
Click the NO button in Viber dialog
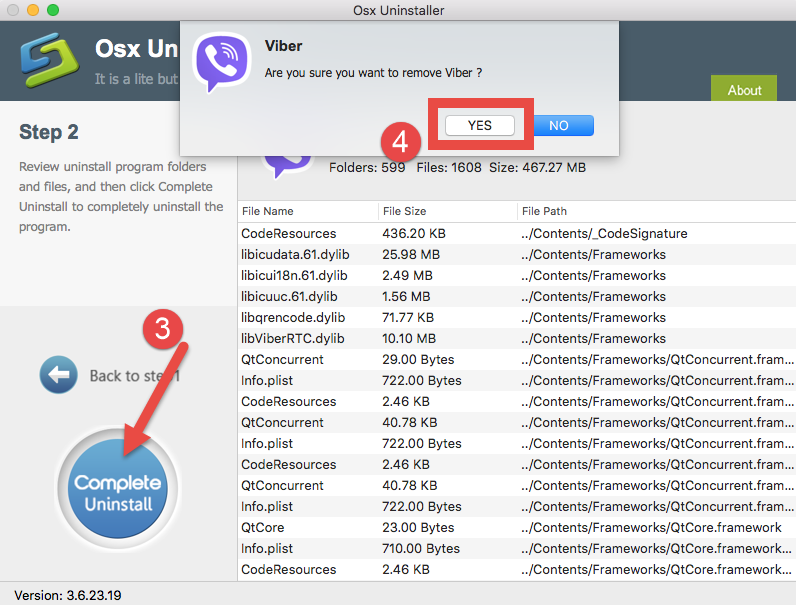[x=562, y=125]
